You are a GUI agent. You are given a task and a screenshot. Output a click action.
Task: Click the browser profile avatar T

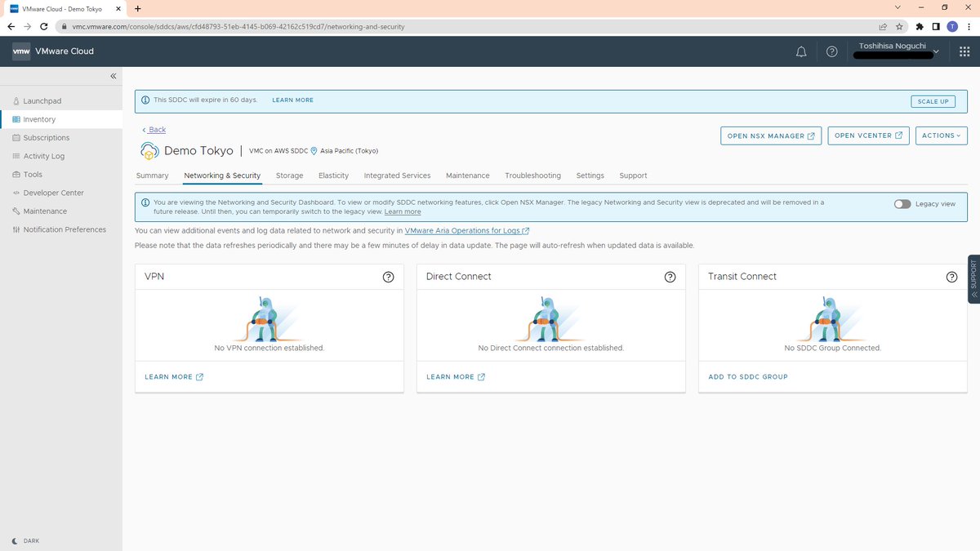tap(952, 26)
